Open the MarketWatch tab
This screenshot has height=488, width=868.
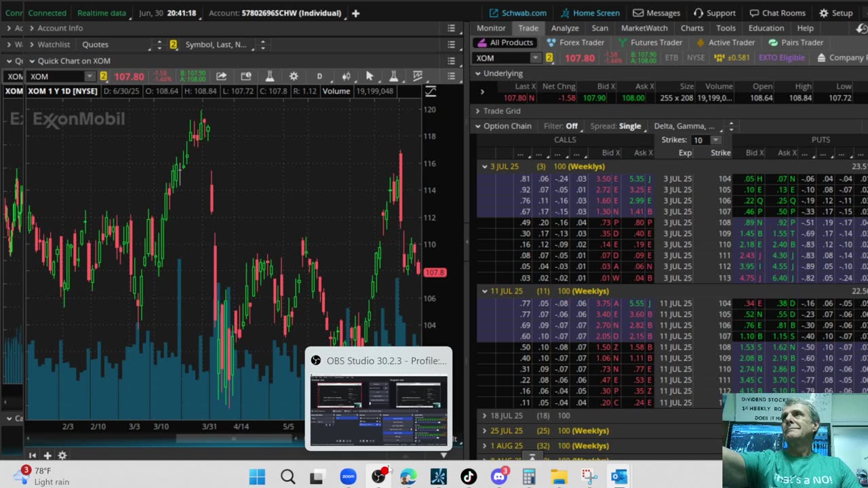pos(644,28)
